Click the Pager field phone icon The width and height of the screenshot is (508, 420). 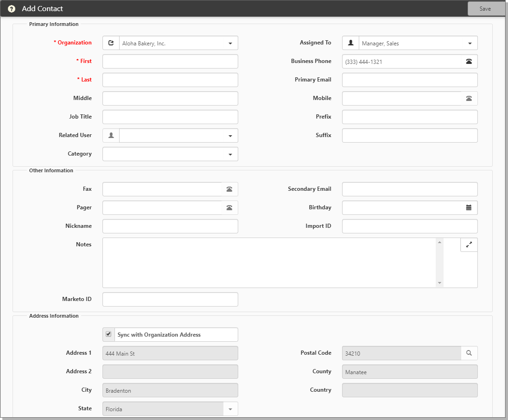(x=229, y=208)
